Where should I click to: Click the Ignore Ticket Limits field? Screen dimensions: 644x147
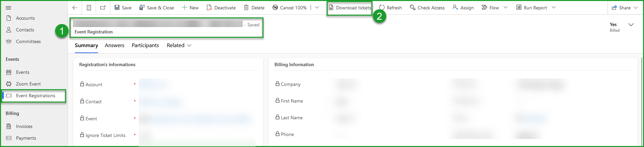pyautogui.click(x=197, y=136)
